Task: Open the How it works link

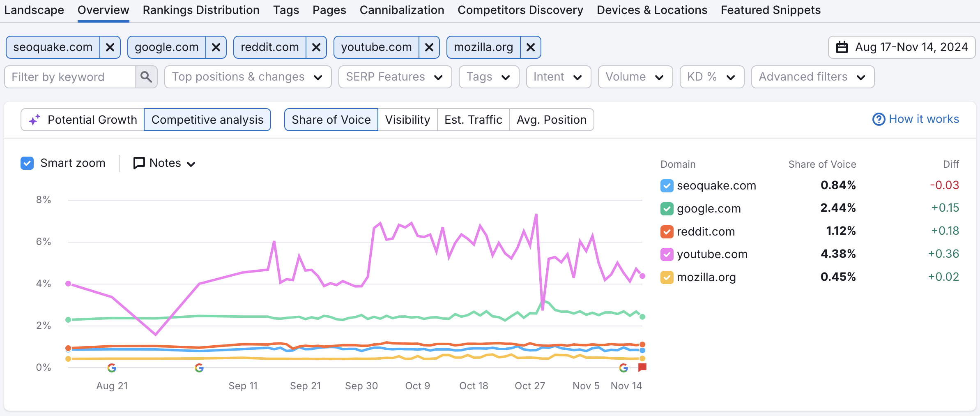Action: [x=916, y=119]
